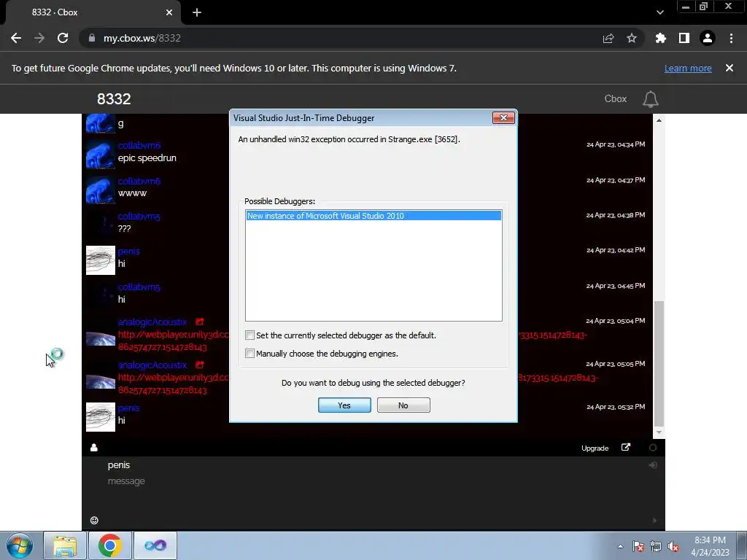This screenshot has height=560, width=747.
Task: Open new tab with plus button
Action: coord(197,12)
